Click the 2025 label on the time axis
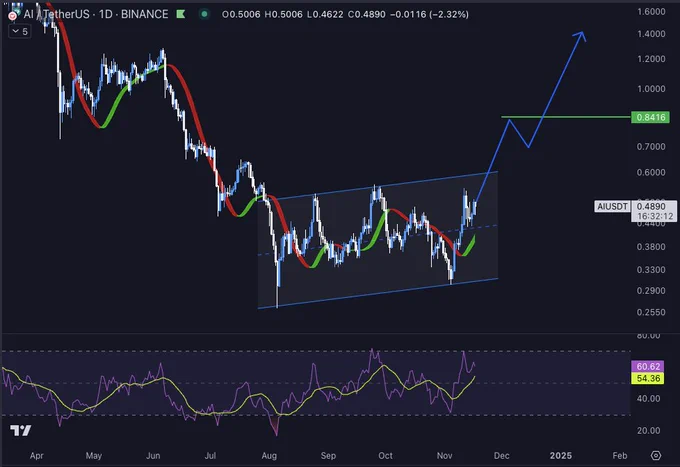 (561, 456)
